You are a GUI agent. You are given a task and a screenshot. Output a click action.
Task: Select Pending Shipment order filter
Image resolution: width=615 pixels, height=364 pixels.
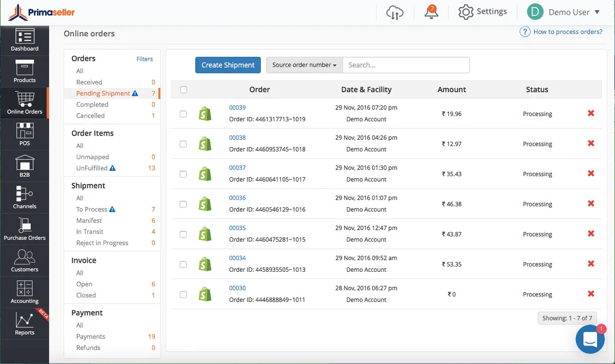(x=103, y=93)
